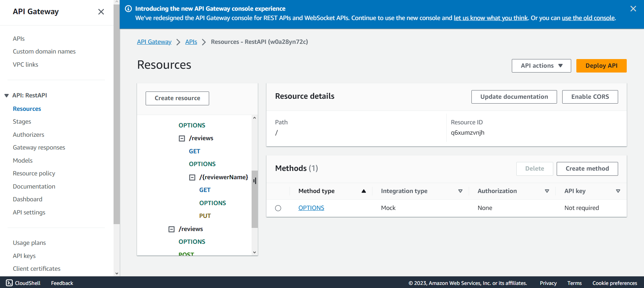Open the API actions dropdown
644x288 pixels.
[541, 66]
